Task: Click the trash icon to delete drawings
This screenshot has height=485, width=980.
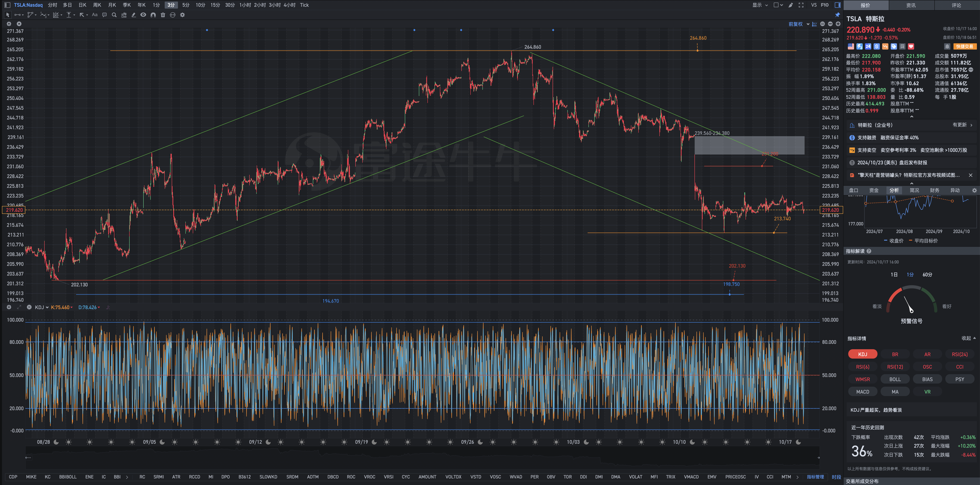Action: (x=163, y=15)
